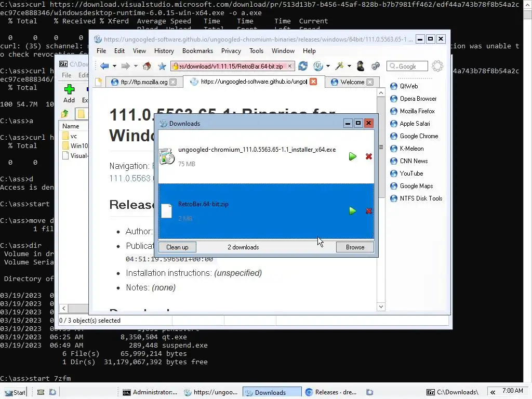Open the downloaded ungoogled-chromium installer with its green arrow

tap(353, 156)
